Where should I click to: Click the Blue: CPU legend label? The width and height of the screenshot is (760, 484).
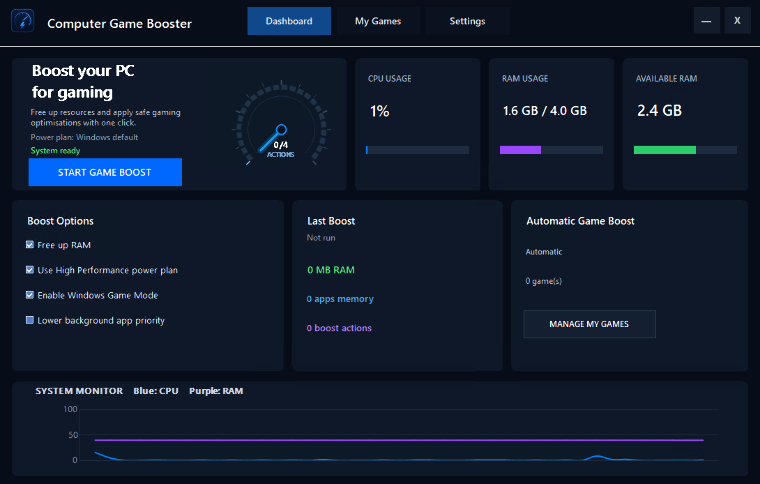(x=156, y=391)
